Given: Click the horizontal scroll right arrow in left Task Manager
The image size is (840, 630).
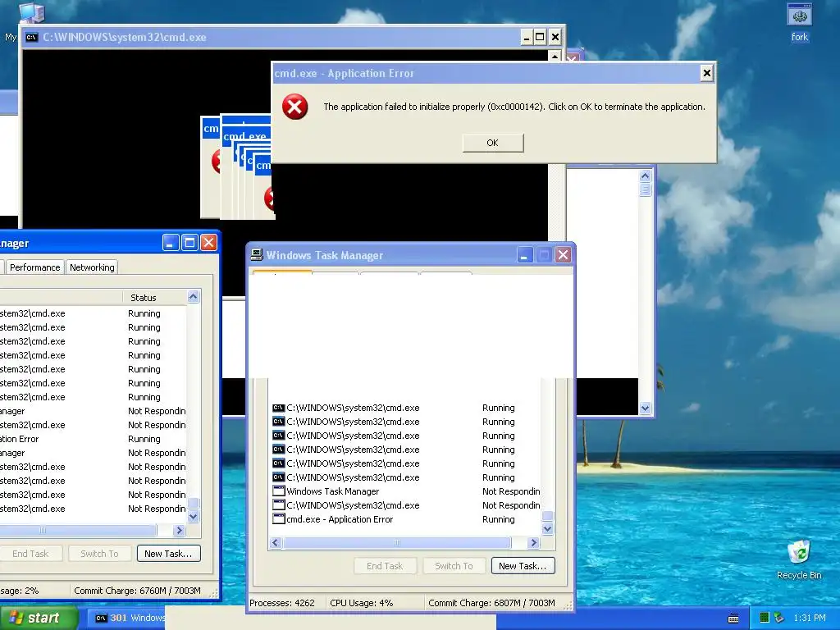Looking at the screenshot, I should (179, 531).
